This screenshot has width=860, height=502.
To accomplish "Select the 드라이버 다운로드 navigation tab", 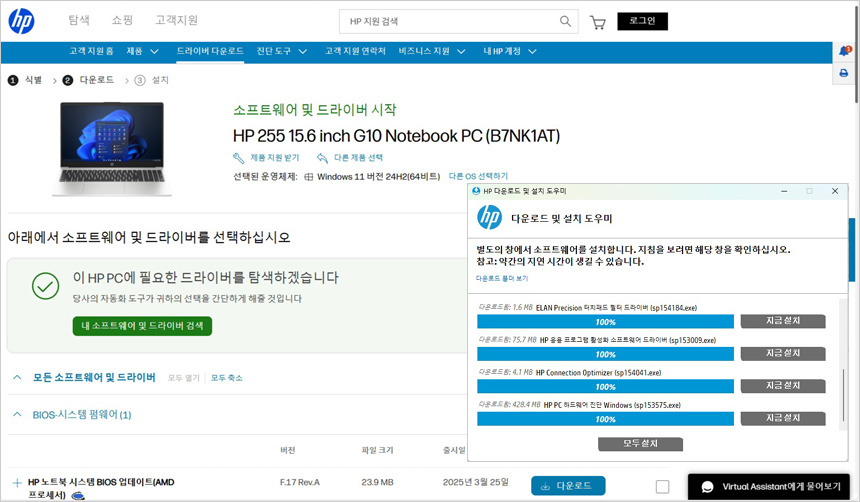I will [x=210, y=51].
